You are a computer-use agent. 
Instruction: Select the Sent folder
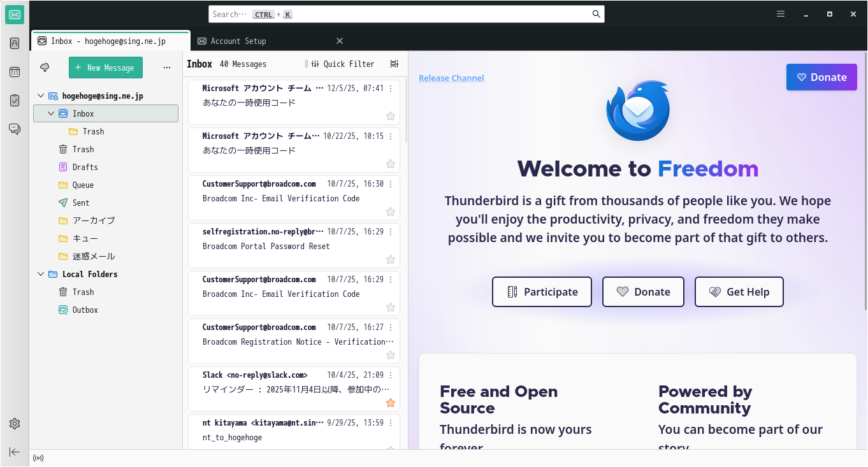point(106,203)
